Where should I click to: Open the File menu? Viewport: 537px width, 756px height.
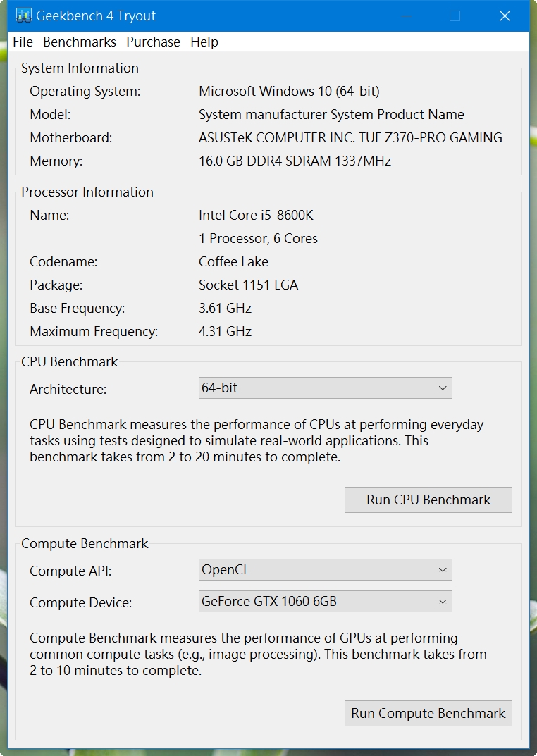point(23,42)
